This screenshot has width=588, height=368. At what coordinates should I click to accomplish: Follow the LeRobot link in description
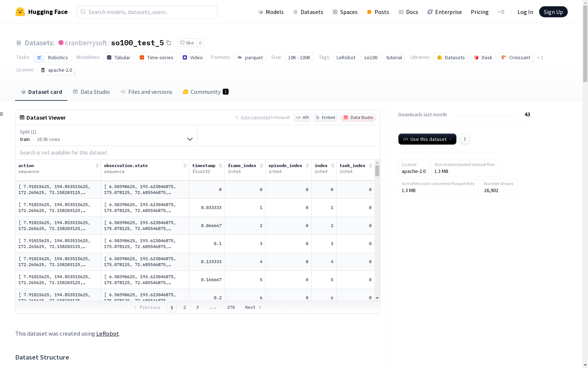coord(107,333)
